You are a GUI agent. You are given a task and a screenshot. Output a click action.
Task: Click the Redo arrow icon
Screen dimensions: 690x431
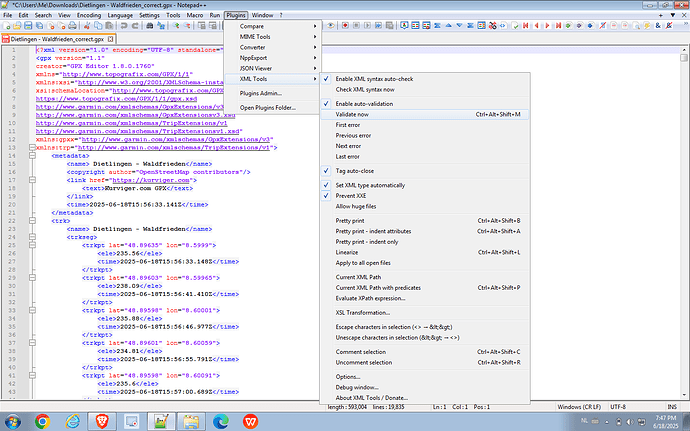pyautogui.click(x=135, y=26)
